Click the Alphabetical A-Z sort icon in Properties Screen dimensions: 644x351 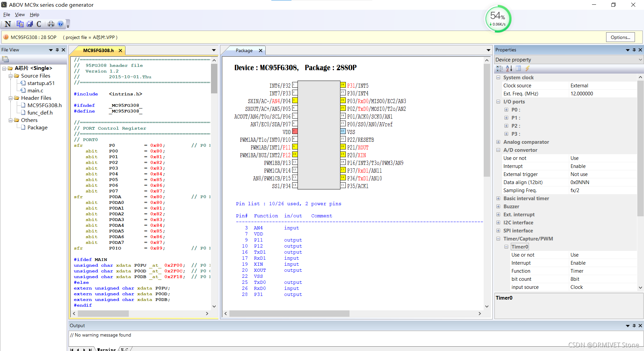pyautogui.click(x=509, y=69)
